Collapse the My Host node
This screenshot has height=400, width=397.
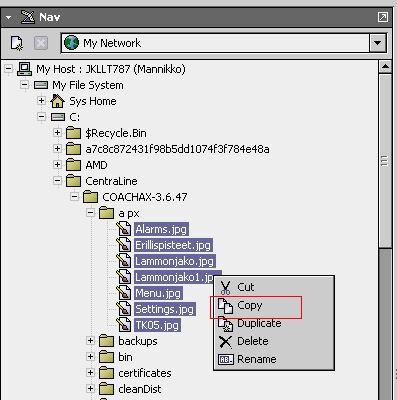(8, 69)
